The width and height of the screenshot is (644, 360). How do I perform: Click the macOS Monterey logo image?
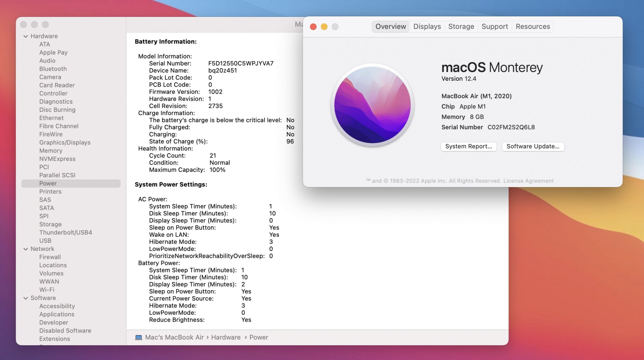point(372,105)
